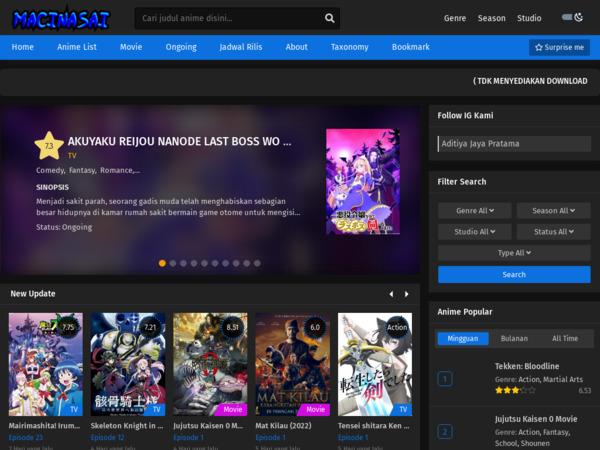Select the last slider dot
Screen dimensions: 600x450
tap(257, 263)
